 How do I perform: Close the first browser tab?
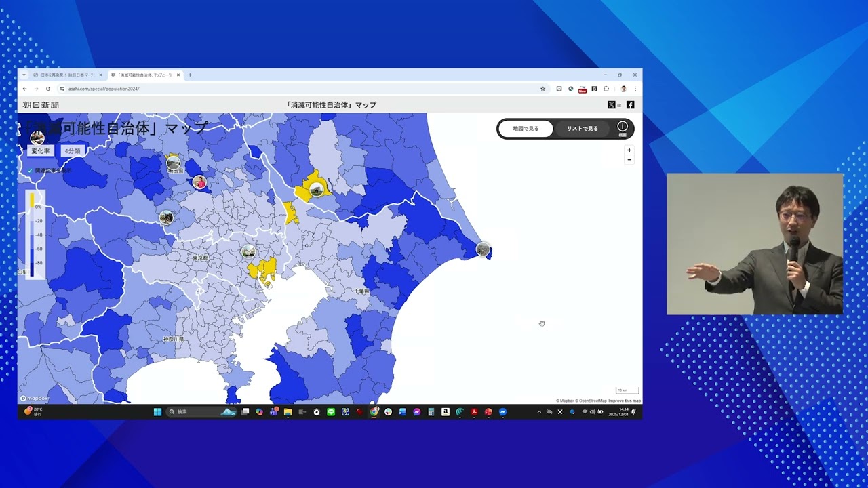(101, 75)
